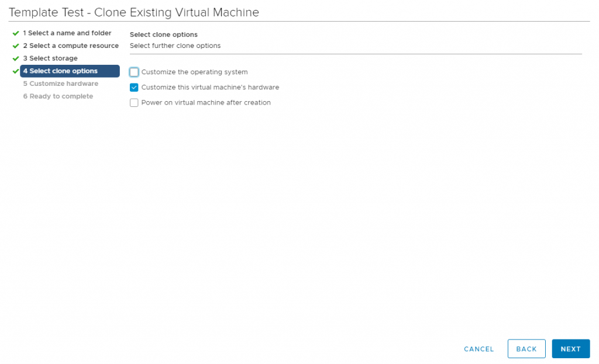This screenshot has width=599, height=364.
Task: Enable Customize the operating system
Action: point(134,72)
